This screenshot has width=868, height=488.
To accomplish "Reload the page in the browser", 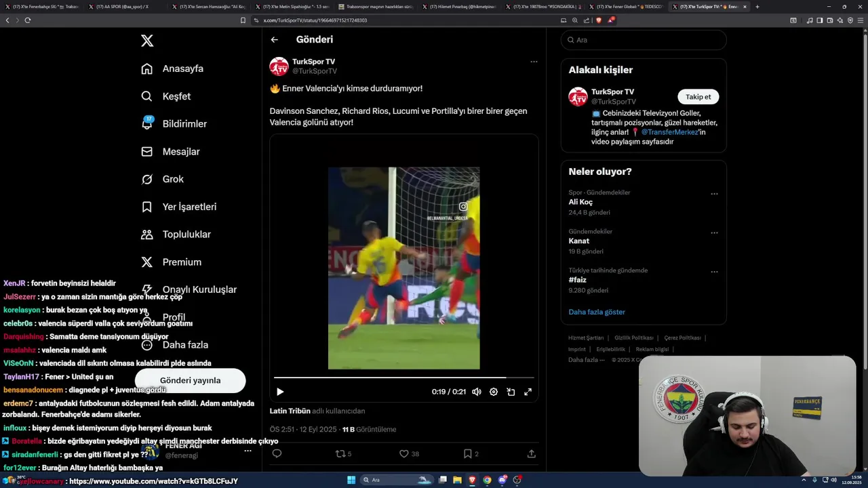I will [28, 20].
